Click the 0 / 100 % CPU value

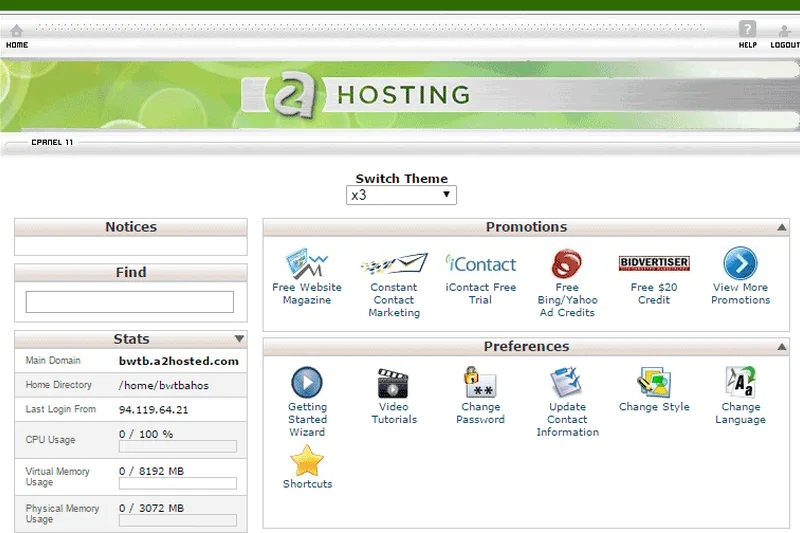coord(146,434)
